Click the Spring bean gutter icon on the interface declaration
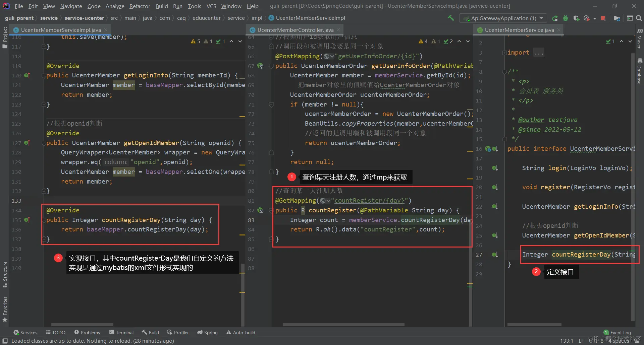The image size is (644, 345). [x=488, y=149]
